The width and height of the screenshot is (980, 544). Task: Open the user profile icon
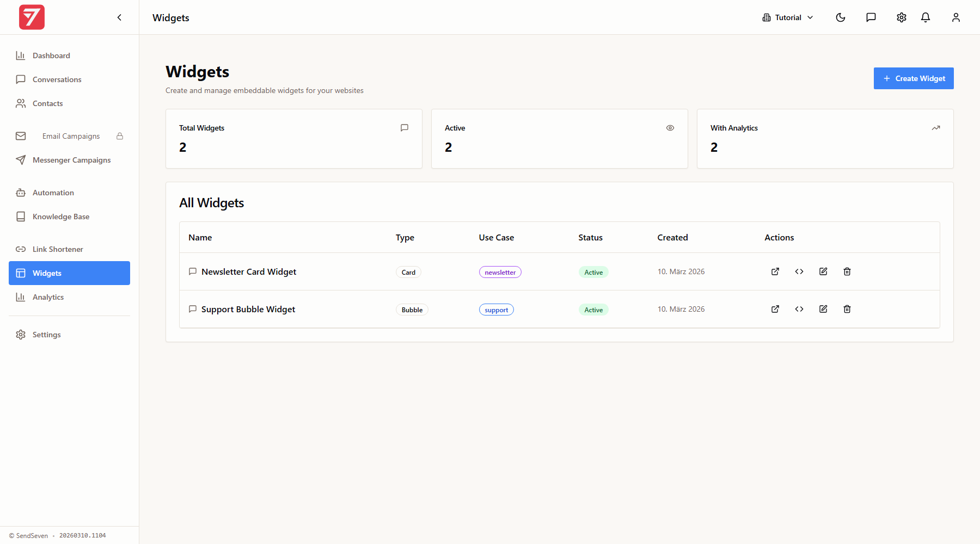pyautogui.click(x=956, y=17)
